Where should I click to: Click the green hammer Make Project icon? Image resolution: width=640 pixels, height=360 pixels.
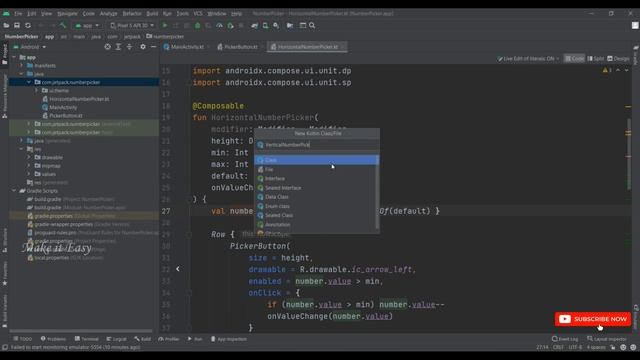pyautogui.click(x=62, y=25)
